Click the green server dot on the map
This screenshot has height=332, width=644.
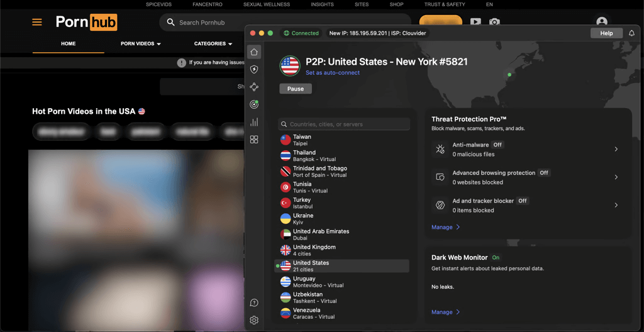click(x=509, y=75)
